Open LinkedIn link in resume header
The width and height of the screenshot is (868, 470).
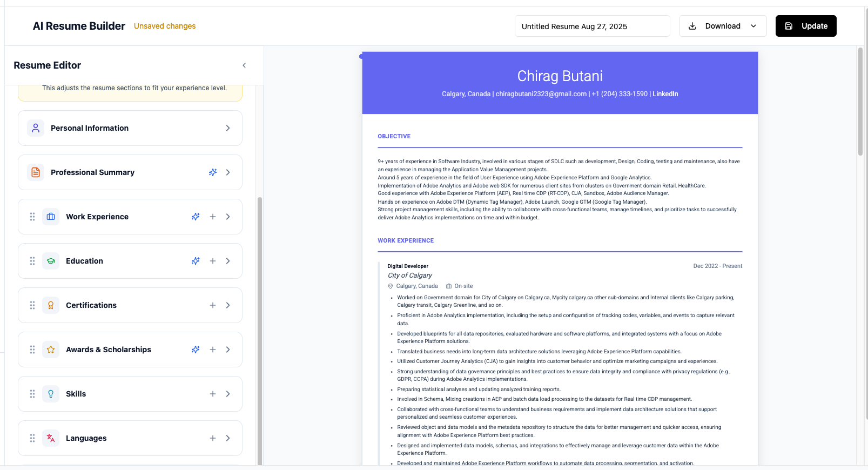pos(665,94)
